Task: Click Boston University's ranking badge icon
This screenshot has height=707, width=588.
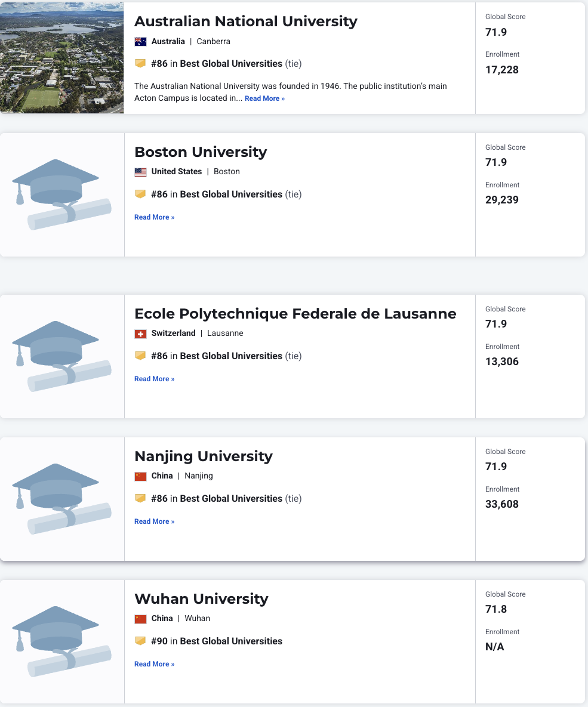Action: (140, 194)
